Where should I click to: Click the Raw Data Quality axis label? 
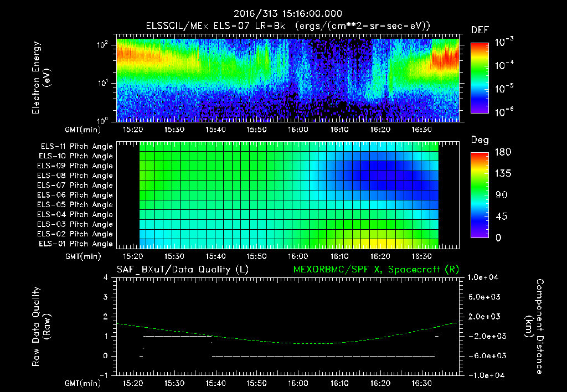[41, 327]
